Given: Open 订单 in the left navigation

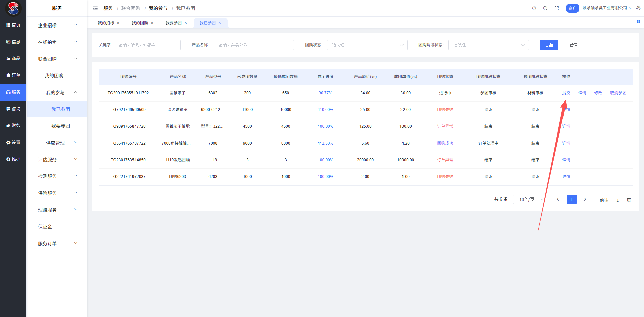Looking at the screenshot, I should [x=13, y=75].
